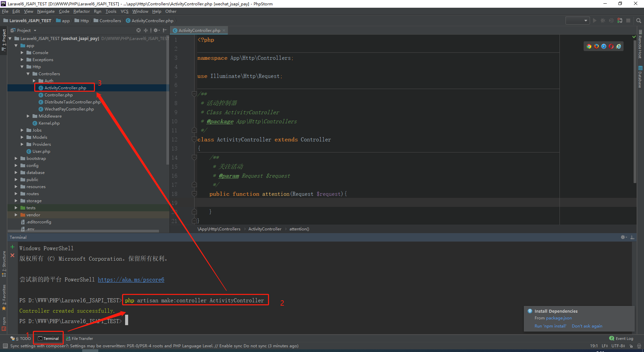Image resolution: width=644 pixels, height=352 pixels.
Task: Open the npm side tool window
Action: point(4,324)
